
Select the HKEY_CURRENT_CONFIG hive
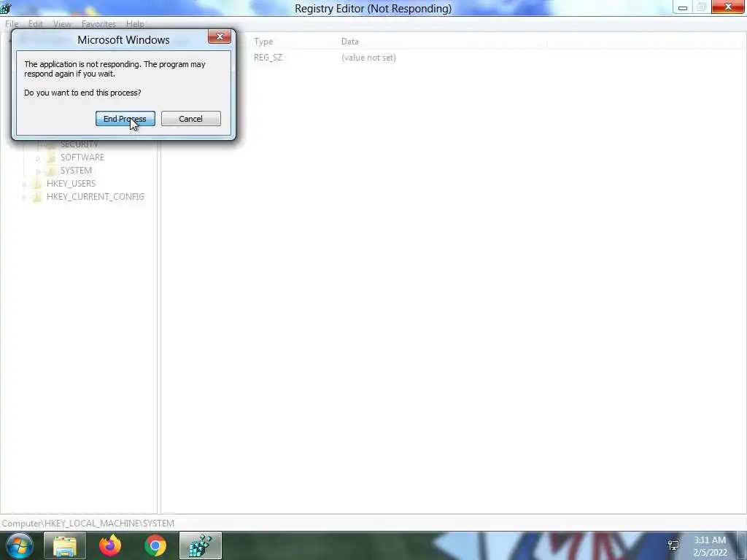pyautogui.click(x=96, y=197)
